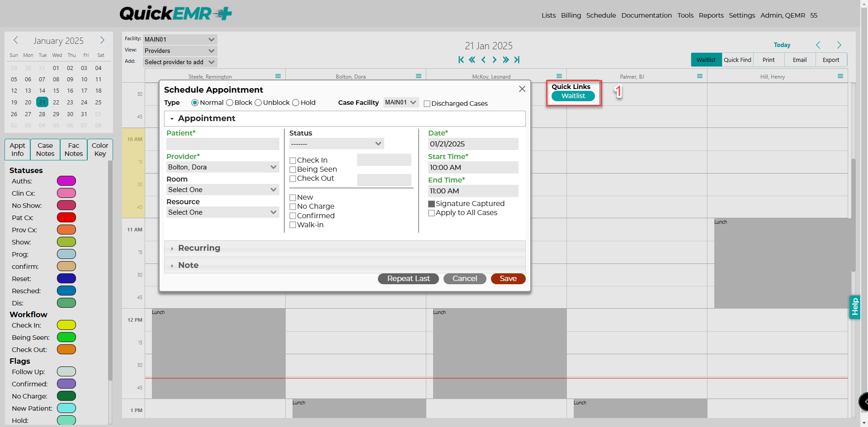Open Steele, Remington column menu

pyautogui.click(x=278, y=76)
